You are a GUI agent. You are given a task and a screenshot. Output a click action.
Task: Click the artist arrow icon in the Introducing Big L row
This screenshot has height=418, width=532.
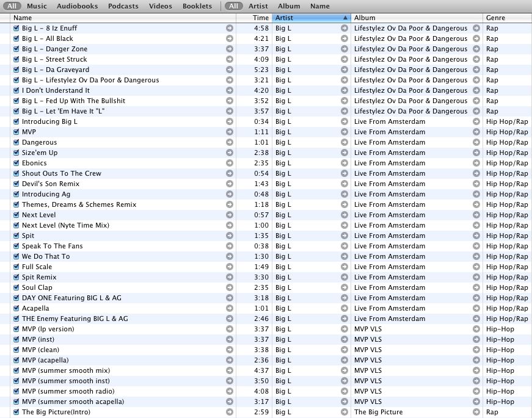[344, 121]
